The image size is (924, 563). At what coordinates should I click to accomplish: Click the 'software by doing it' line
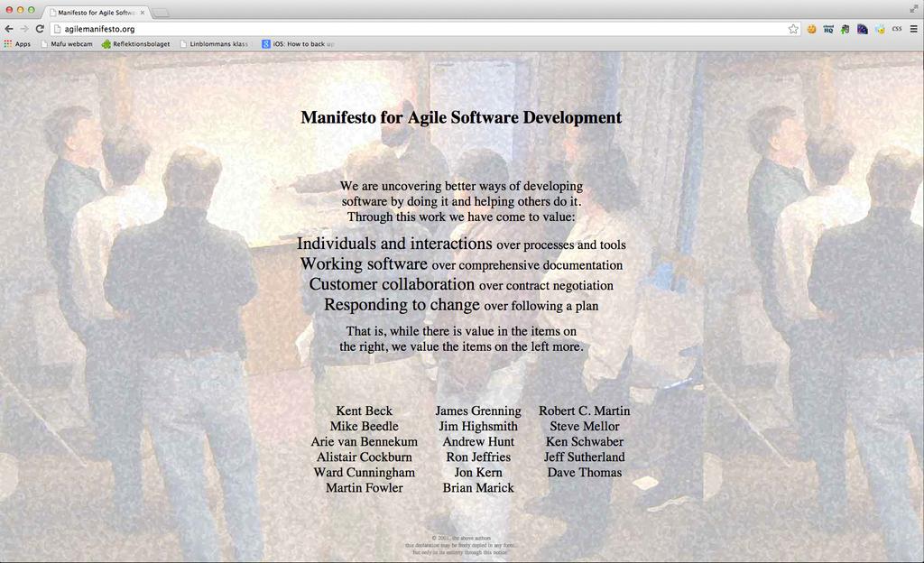461,201
